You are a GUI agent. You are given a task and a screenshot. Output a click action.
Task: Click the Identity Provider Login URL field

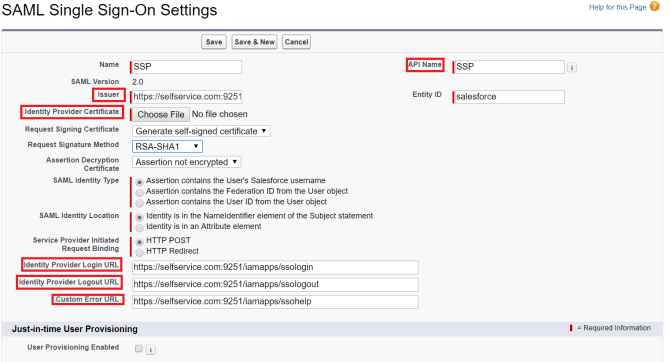click(275, 267)
